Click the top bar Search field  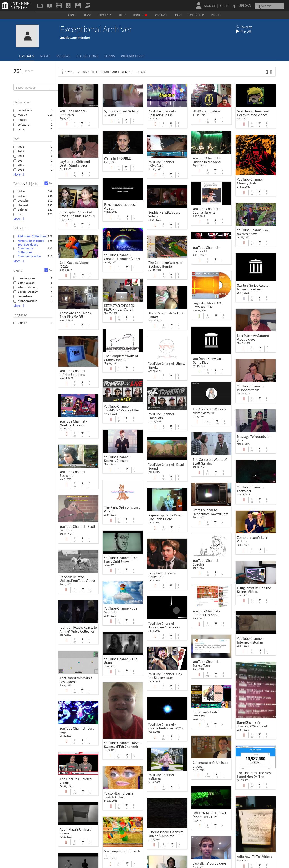(x=269, y=6)
